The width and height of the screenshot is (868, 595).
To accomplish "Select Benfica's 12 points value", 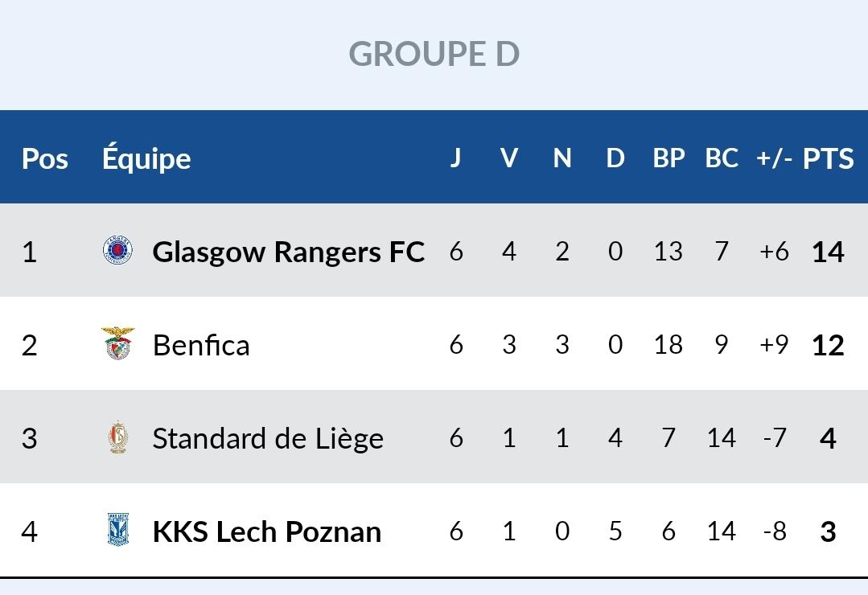I will pos(828,346).
